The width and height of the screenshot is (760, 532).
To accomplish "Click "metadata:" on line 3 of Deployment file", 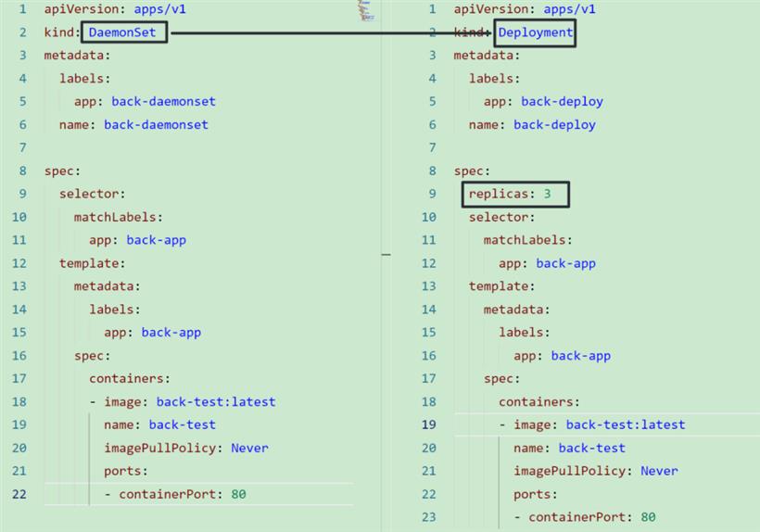I will [487, 56].
